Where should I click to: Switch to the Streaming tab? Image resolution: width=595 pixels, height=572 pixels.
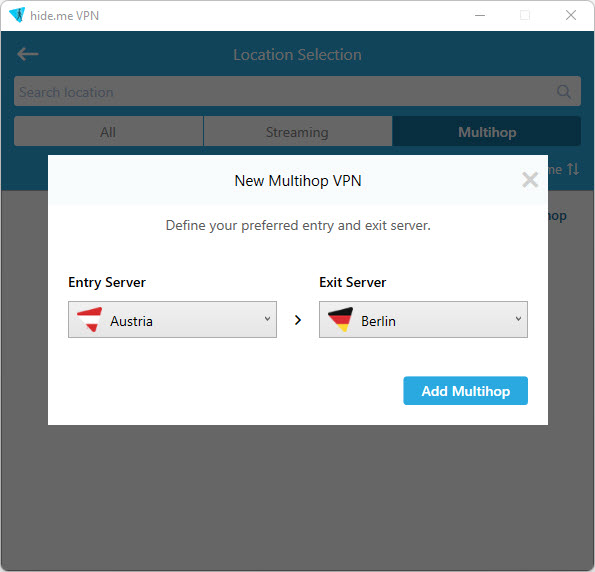coord(298,131)
